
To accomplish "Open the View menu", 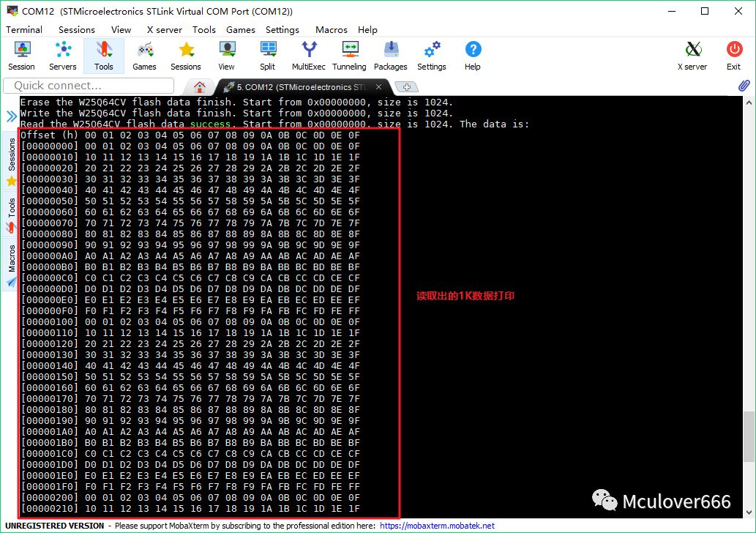I will tap(121, 30).
